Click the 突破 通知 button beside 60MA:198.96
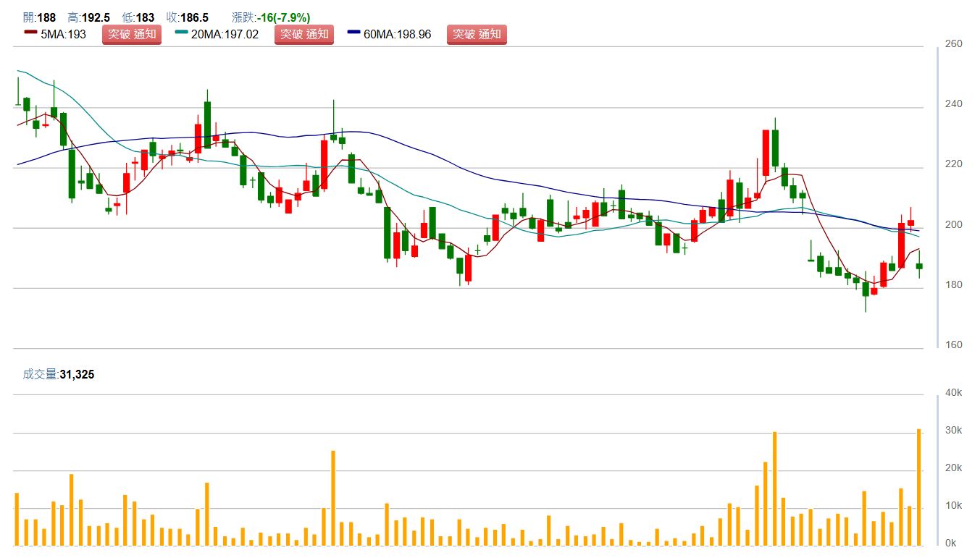This screenshot has width=980, height=558. pos(477,34)
